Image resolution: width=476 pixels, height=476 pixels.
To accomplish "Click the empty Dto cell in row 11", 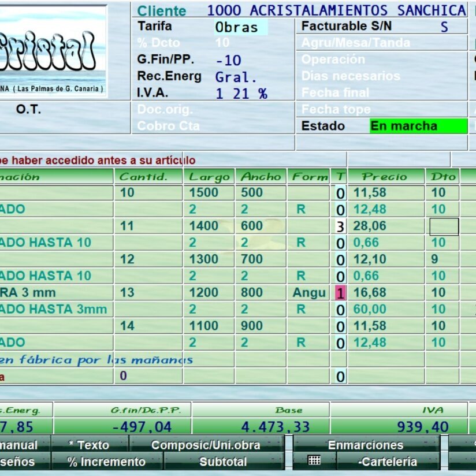I will (444, 226).
